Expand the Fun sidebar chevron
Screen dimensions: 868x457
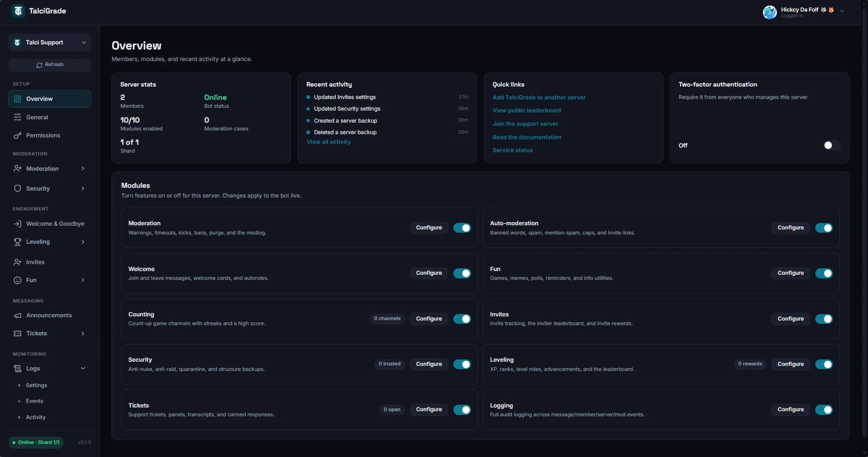click(83, 280)
